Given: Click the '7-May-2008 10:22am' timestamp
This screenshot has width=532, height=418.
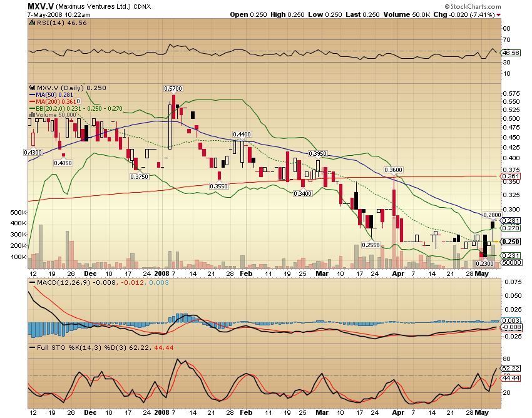Looking at the screenshot, I should [59, 14].
